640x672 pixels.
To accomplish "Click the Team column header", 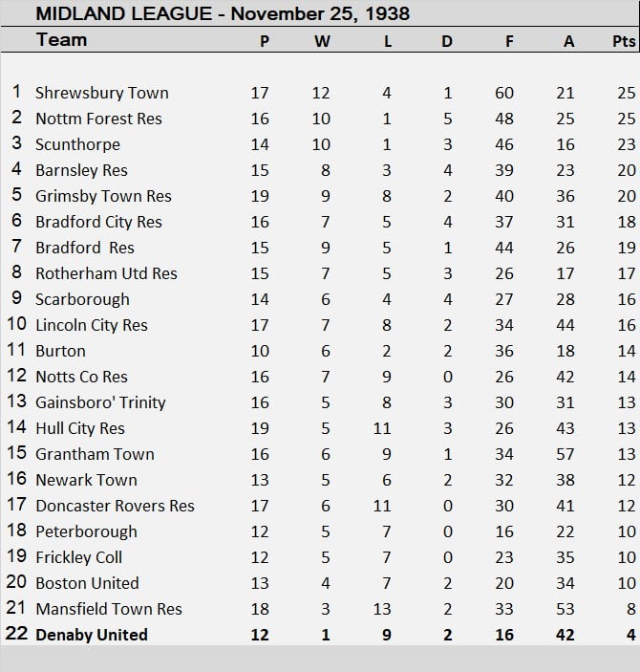I will pos(61,40).
